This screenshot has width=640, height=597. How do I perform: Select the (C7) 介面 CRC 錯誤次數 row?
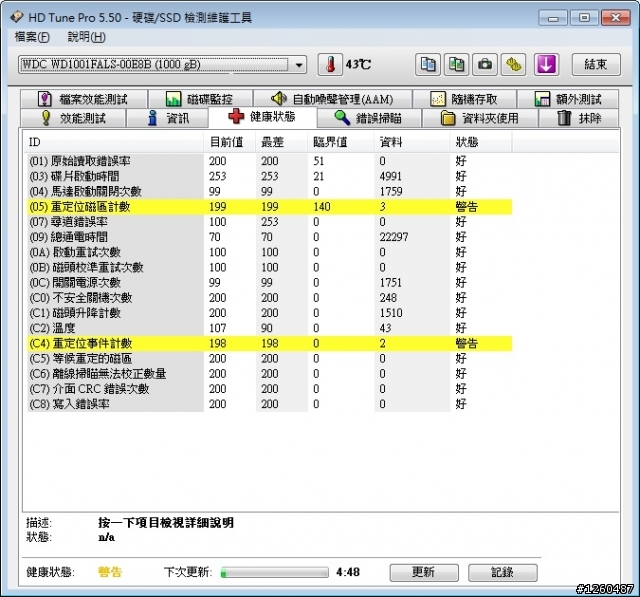point(269,389)
